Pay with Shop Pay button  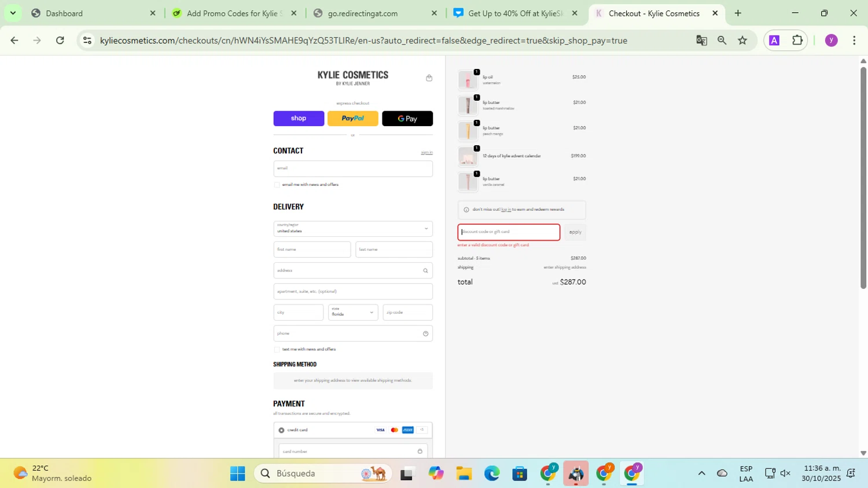299,119
